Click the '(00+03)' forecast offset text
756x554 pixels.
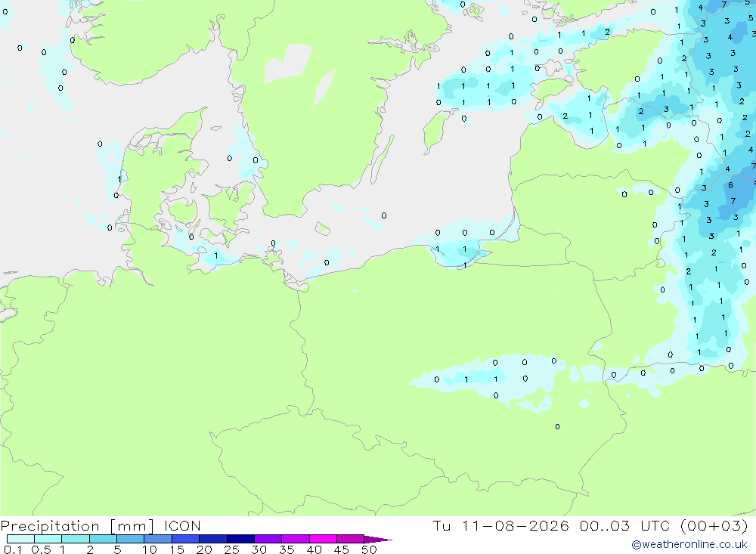tap(714, 526)
